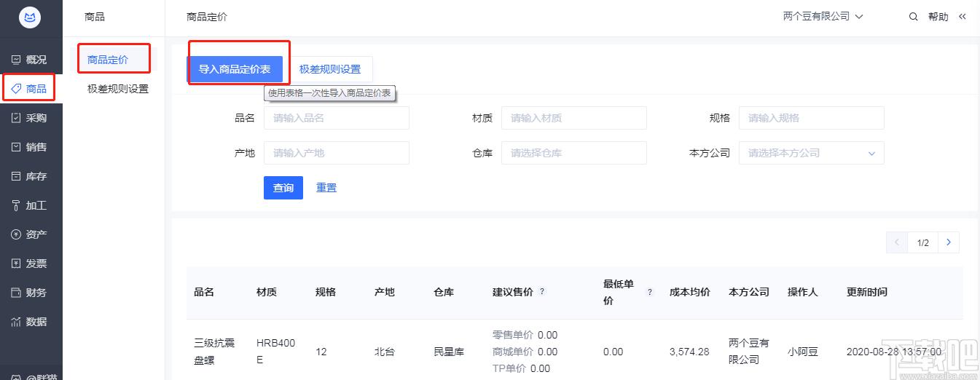Open the 仓库 warehouse selector field
Screen dimensions: 980x380
[x=573, y=153]
